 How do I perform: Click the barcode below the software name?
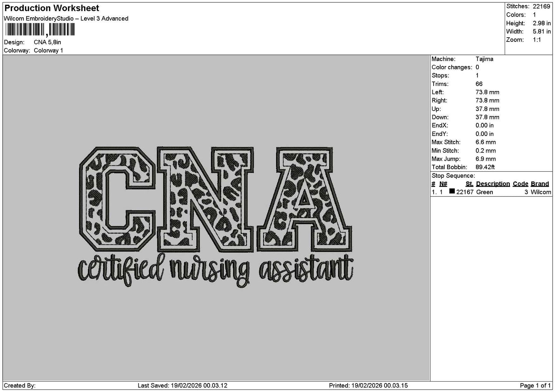tap(40, 30)
